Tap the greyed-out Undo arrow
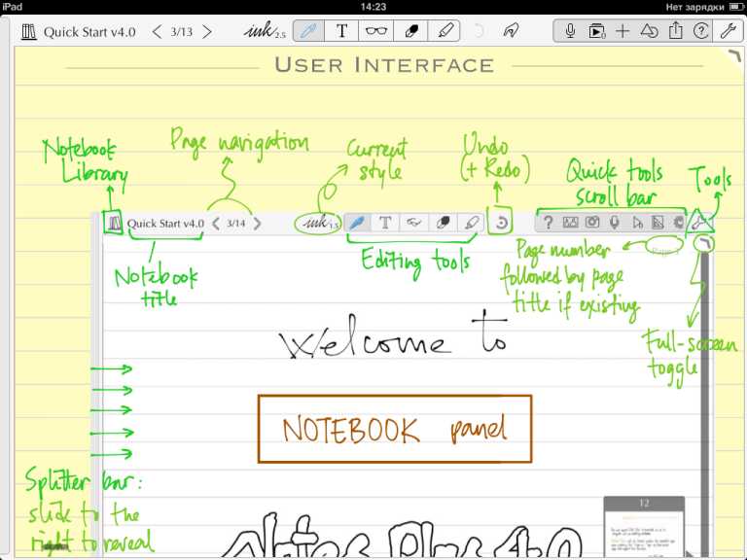Screen dimensions: 747x560 coord(479,31)
